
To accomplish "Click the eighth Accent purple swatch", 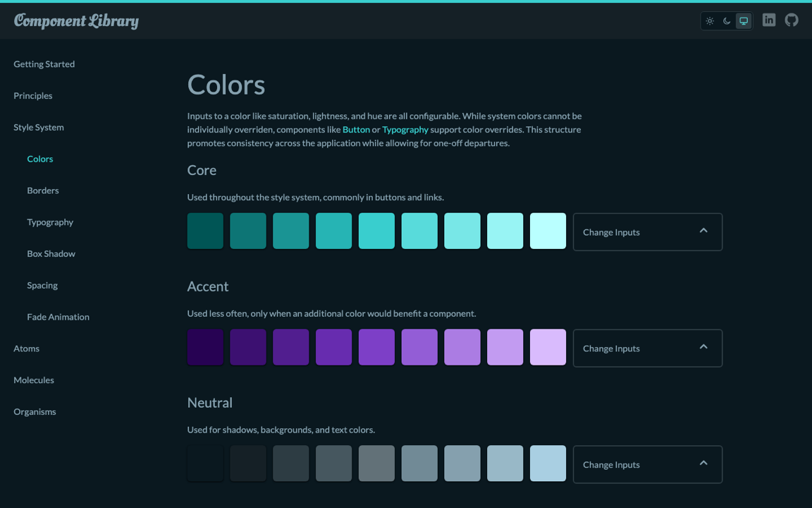I will [505, 347].
